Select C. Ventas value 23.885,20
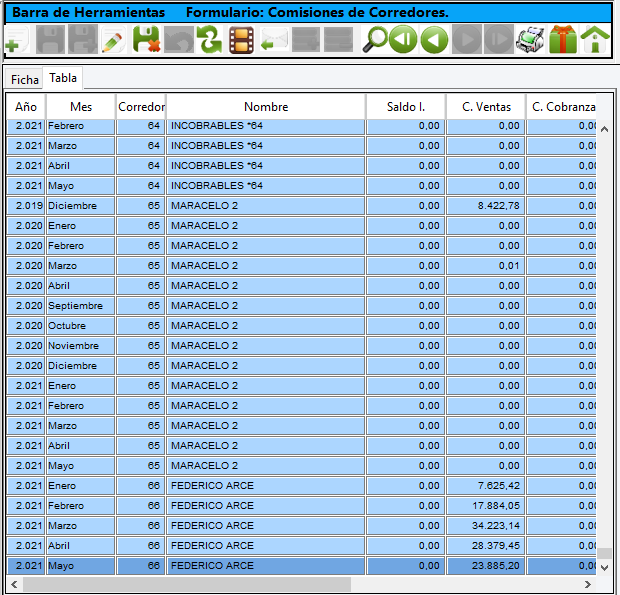620x595 pixels. pyautogui.click(x=486, y=566)
